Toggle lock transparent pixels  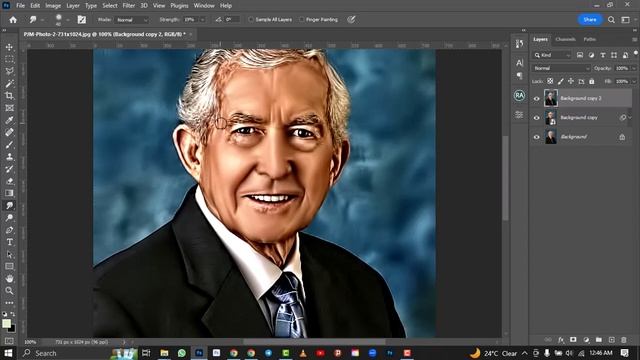[550, 81]
